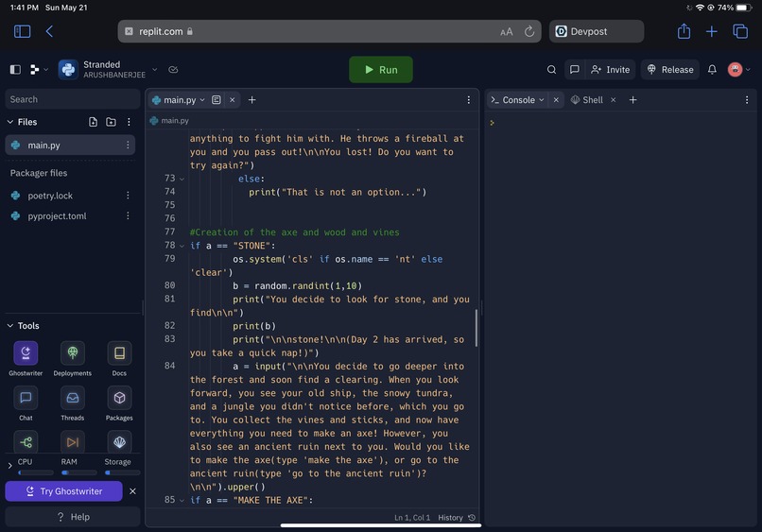Click the Safari share icon

coord(684,31)
